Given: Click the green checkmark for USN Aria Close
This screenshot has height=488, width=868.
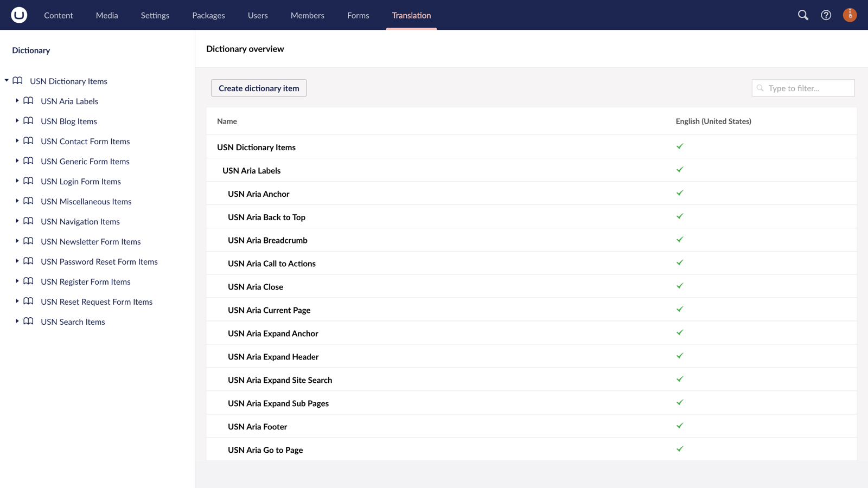Looking at the screenshot, I should coord(680,286).
